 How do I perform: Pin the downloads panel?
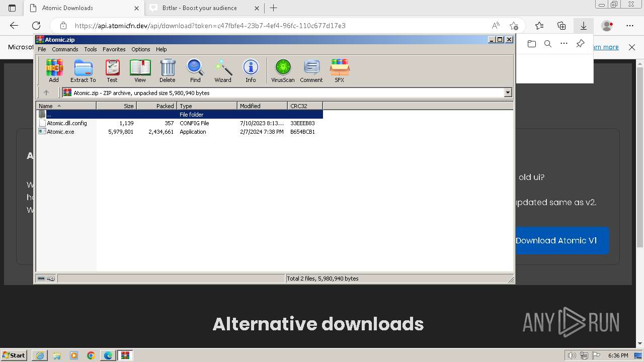coord(580,44)
